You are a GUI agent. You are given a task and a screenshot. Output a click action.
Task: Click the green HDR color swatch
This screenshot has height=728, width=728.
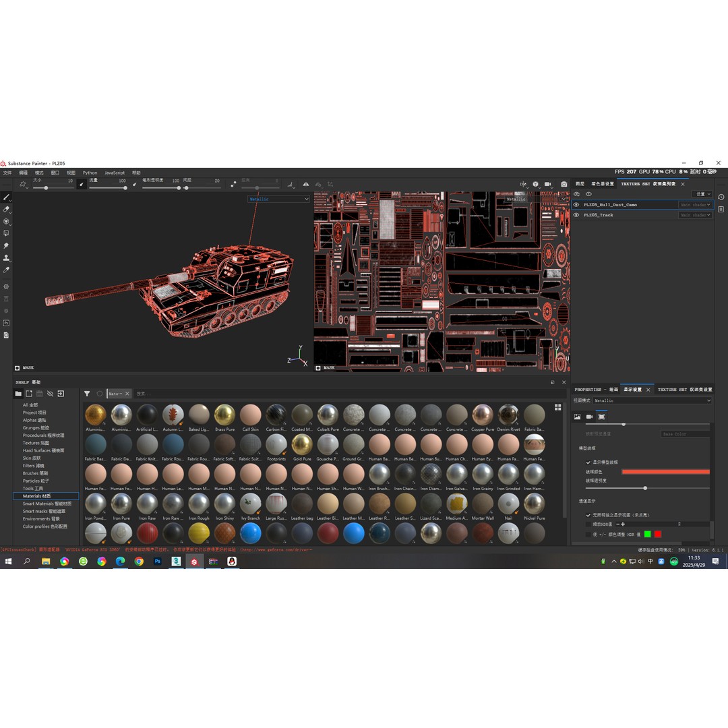pyautogui.click(x=647, y=535)
